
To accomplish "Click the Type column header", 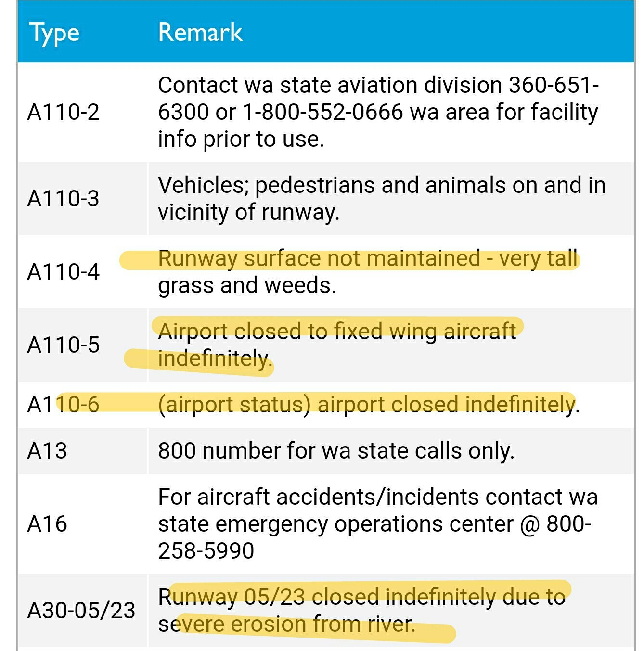I will 54,33.
